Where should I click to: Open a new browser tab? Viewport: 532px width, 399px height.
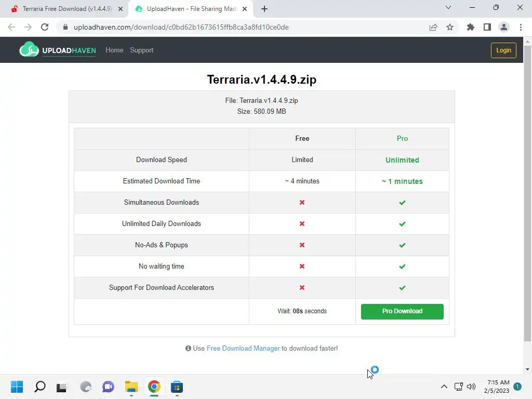(x=264, y=9)
